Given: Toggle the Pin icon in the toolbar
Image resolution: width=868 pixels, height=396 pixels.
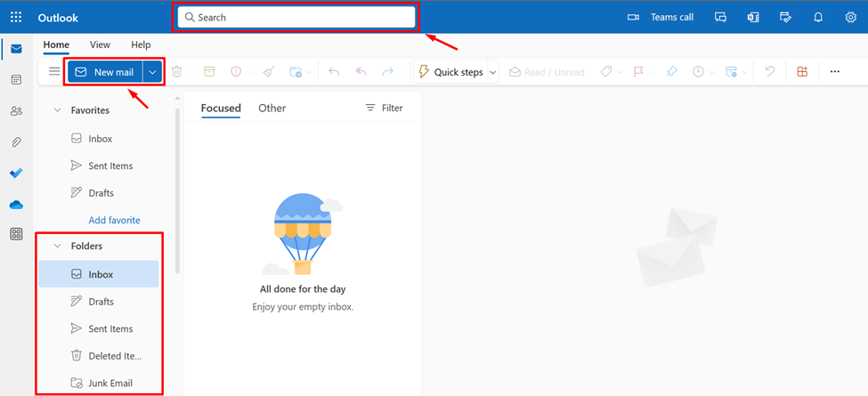Looking at the screenshot, I should 671,72.
